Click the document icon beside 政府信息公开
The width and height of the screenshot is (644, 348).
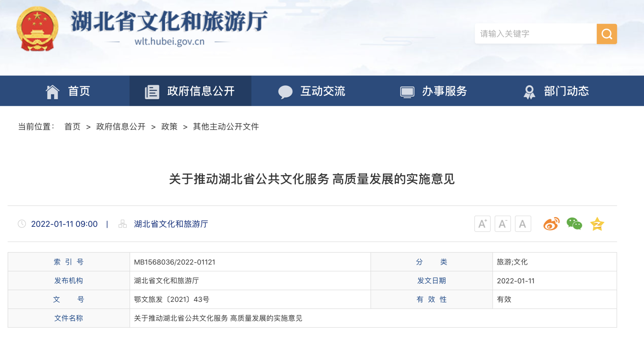point(152,92)
